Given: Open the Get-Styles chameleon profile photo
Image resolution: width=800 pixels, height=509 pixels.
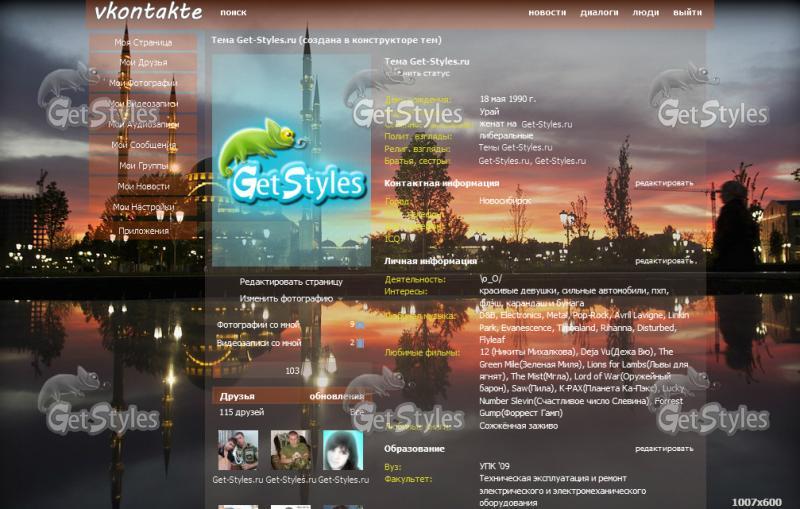Looking at the screenshot, I should coord(291,160).
